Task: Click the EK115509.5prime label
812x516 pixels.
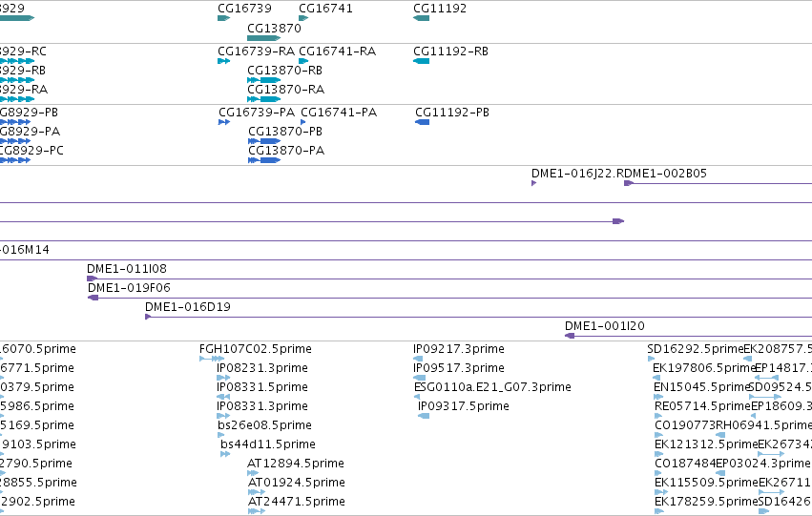Action: click(x=706, y=483)
